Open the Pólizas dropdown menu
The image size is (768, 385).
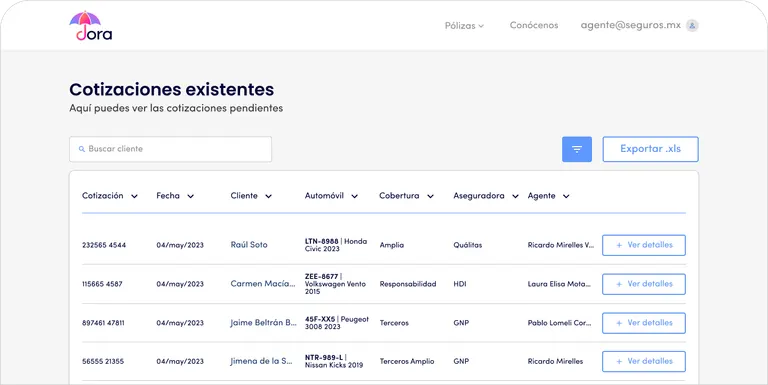[464, 25]
